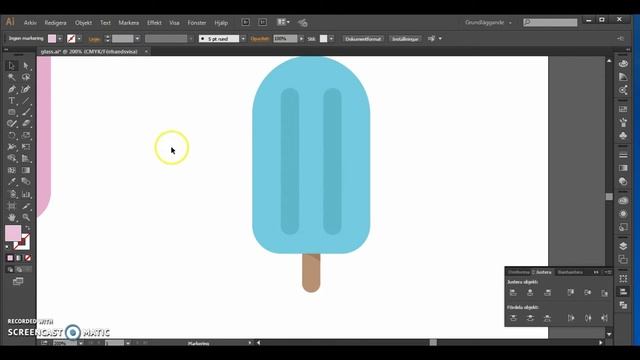Click the stroke swatch in the toolbox
The width and height of the screenshot is (640, 360).
pos(24,243)
